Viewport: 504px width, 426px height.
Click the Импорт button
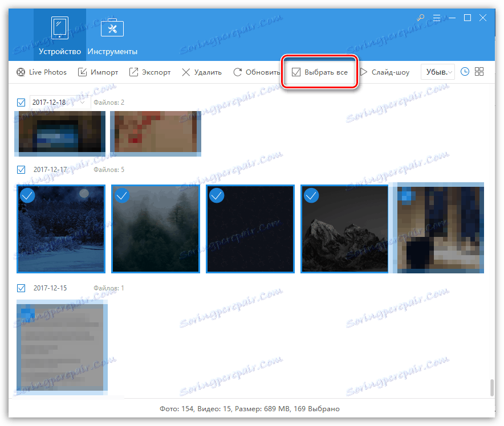click(x=98, y=72)
